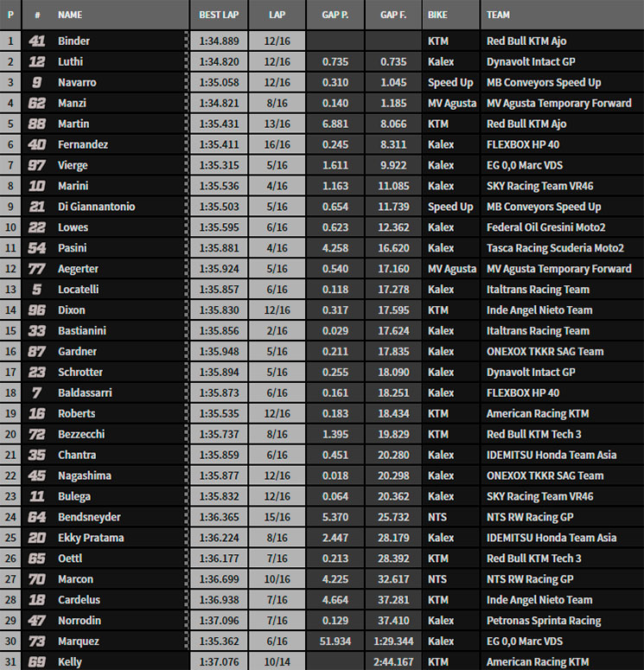Click Fernandez's lap cell 16/16

(x=277, y=144)
